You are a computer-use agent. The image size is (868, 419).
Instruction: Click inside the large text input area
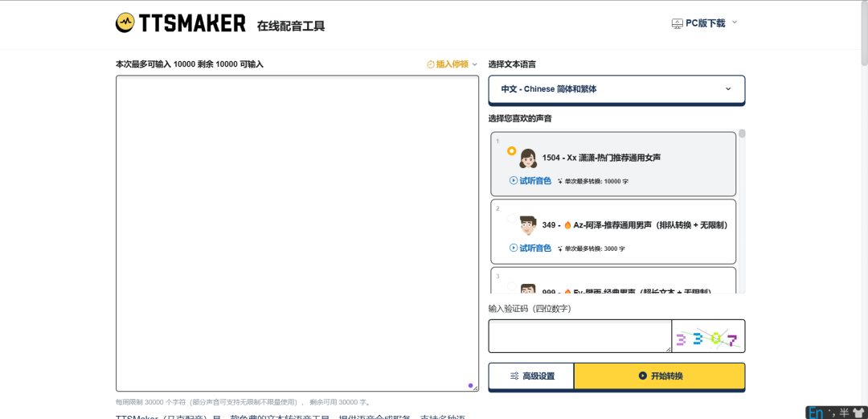pos(297,233)
